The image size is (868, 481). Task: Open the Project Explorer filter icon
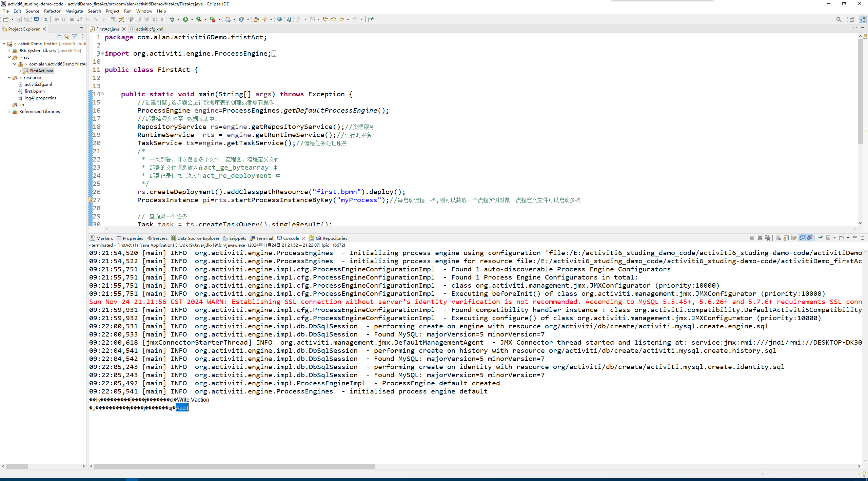point(75,37)
